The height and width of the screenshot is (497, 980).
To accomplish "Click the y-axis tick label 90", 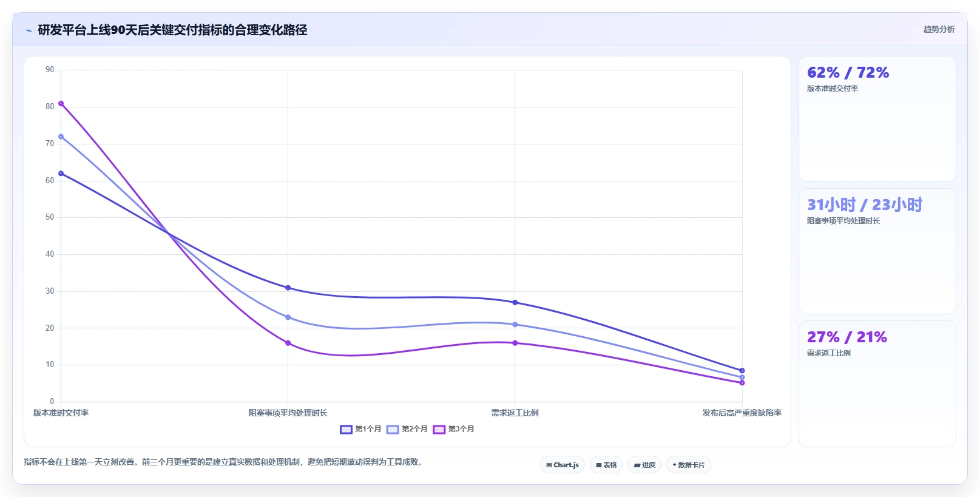I will pyautogui.click(x=50, y=70).
